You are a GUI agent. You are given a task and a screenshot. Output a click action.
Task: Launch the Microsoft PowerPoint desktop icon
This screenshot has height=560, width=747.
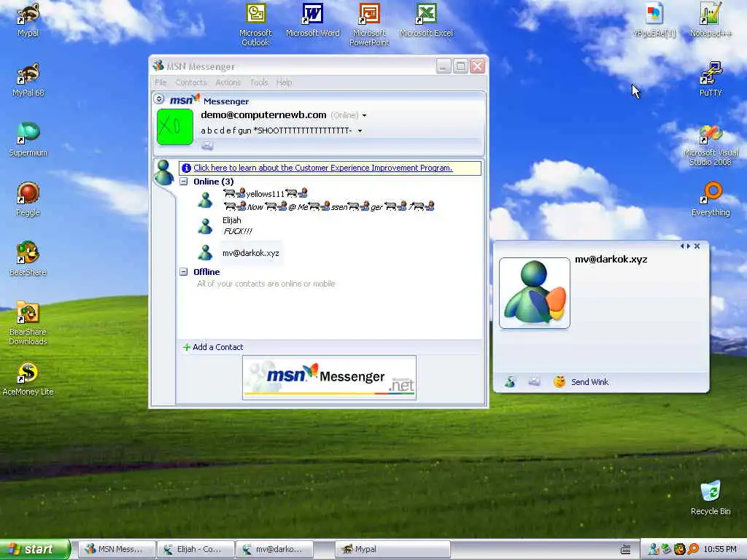click(x=369, y=25)
